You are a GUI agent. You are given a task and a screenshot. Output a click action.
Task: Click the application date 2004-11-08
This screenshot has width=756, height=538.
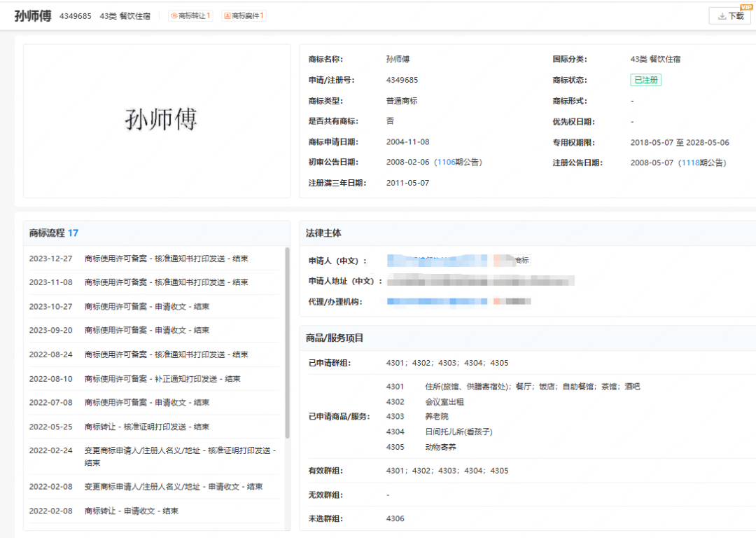(407, 142)
